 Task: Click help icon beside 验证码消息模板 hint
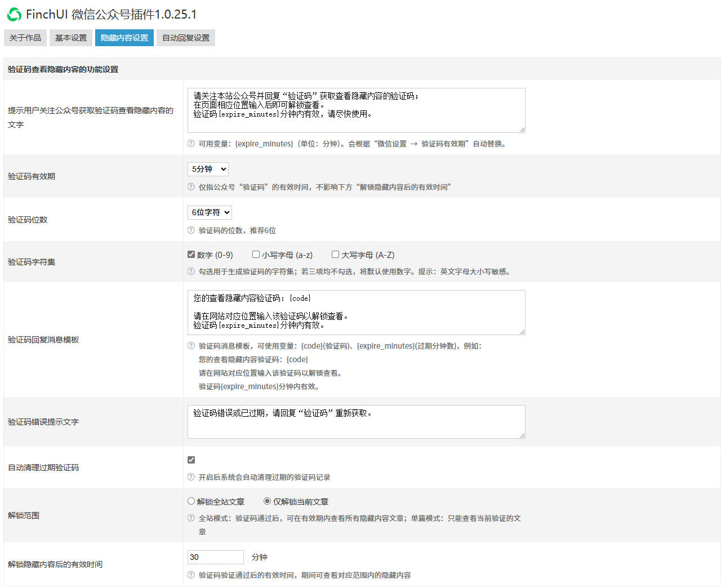[x=191, y=346]
